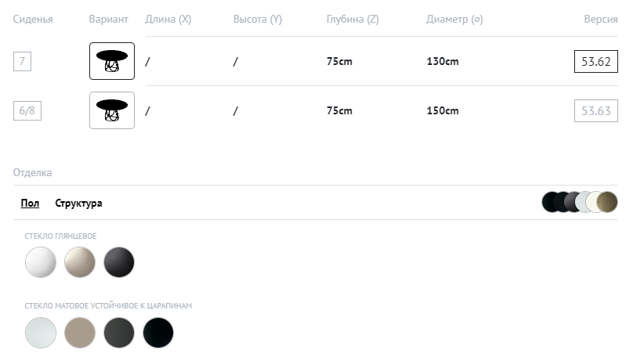Viewport: 644px width, 357px height.
Task: Click the overlapping finish colors preview cluster
Action: [579, 202]
